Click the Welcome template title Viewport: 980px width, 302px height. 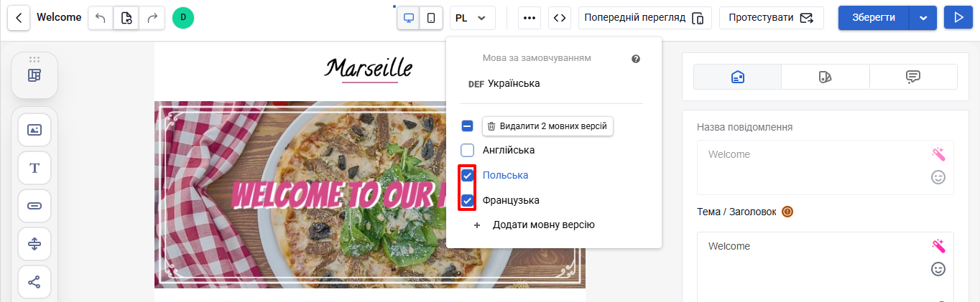pos(59,17)
